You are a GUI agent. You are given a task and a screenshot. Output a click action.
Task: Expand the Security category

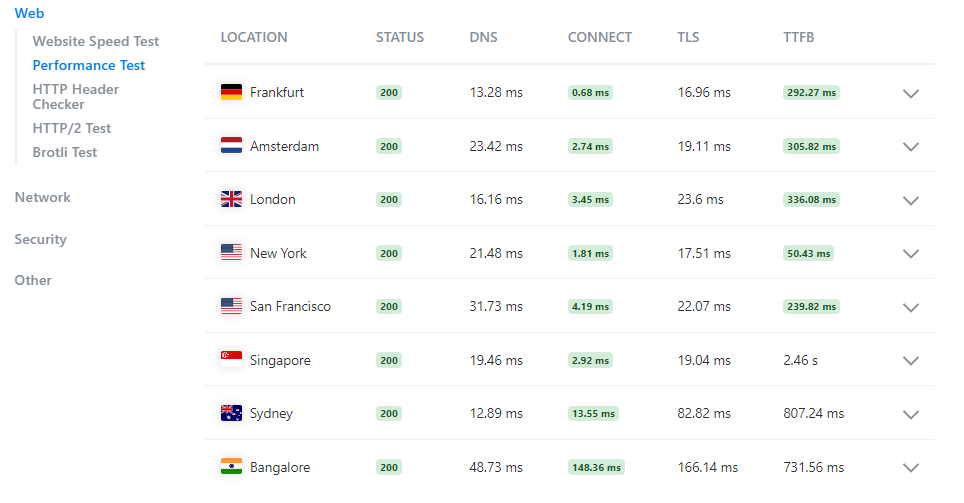(41, 240)
